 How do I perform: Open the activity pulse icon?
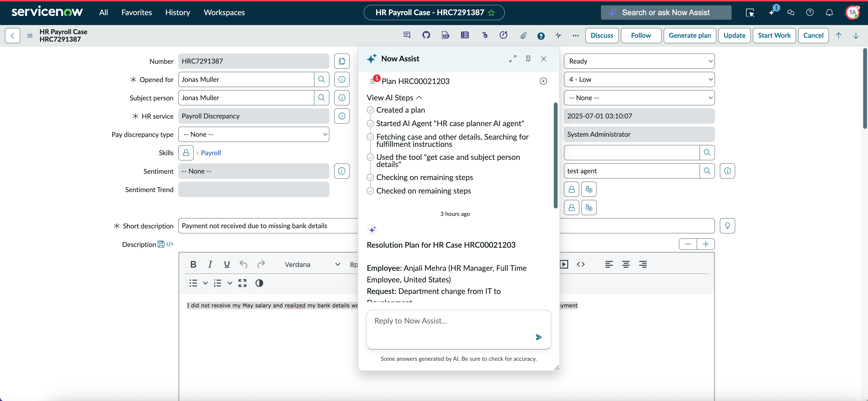pos(558,35)
